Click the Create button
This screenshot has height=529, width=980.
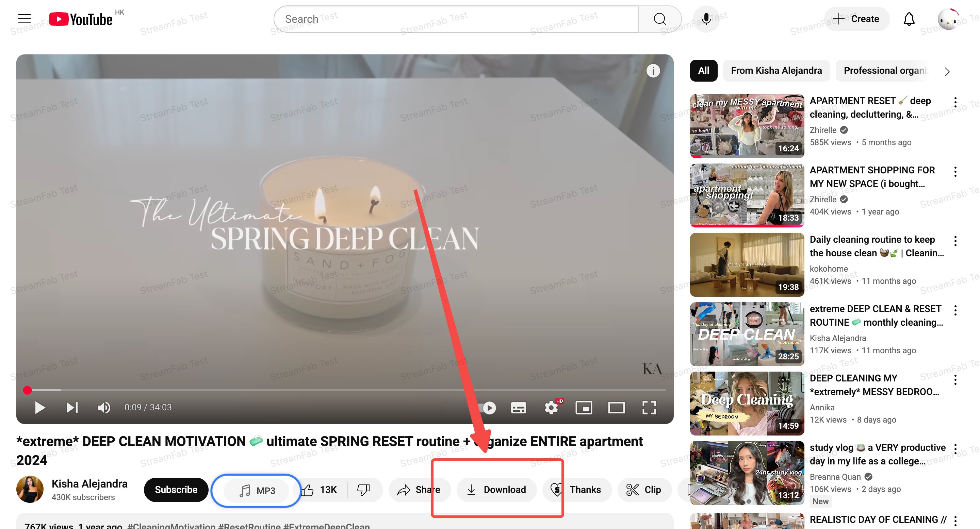coord(856,19)
